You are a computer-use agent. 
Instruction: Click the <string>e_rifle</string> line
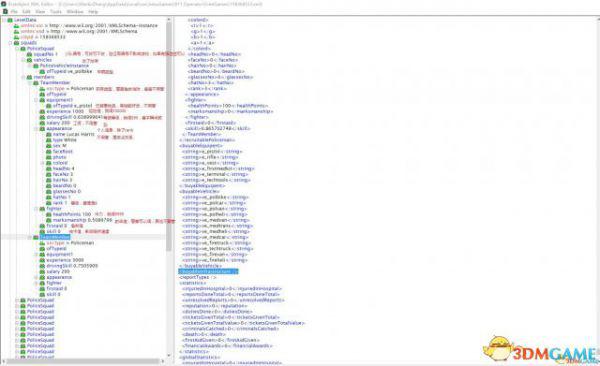tap(210, 157)
